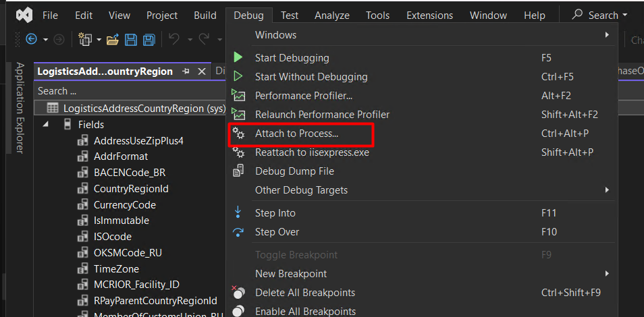Screen dimensions: 644x317
Task: Open the Application Explorer side panel
Action: coord(20,108)
